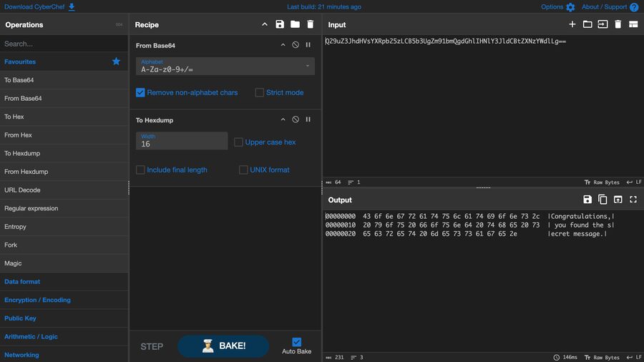
Task: Replace input with output icon
Action: [618, 200]
